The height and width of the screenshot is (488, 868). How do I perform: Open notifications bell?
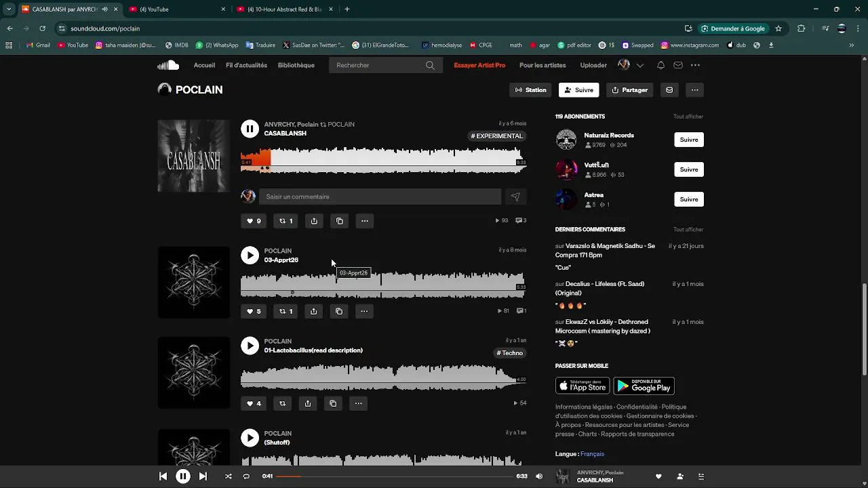click(x=660, y=65)
